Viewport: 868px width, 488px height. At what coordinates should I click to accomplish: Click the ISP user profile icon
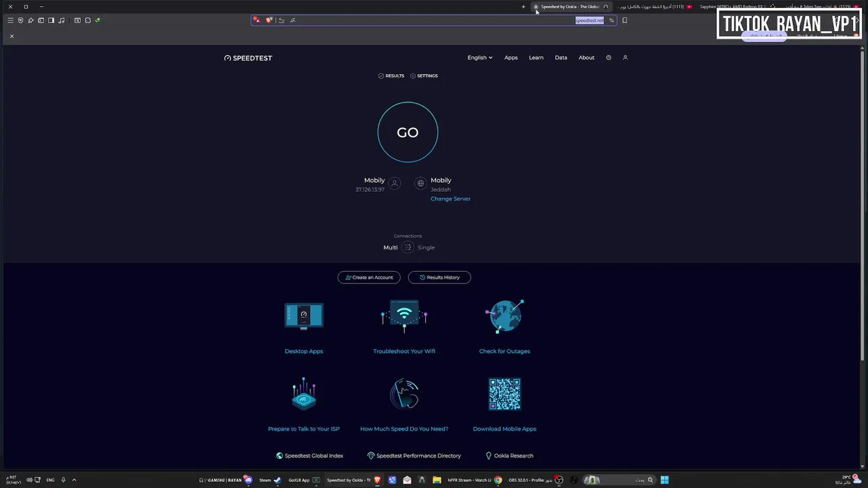pyautogui.click(x=395, y=183)
